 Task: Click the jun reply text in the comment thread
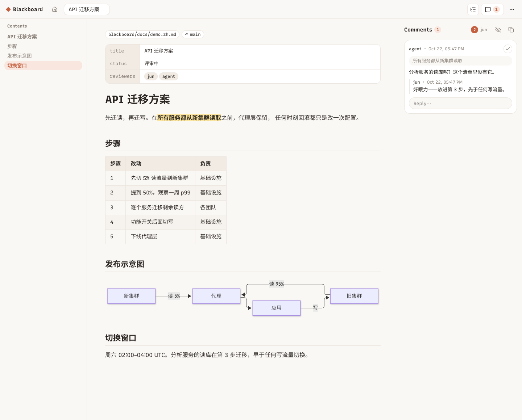tap(460, 89)
